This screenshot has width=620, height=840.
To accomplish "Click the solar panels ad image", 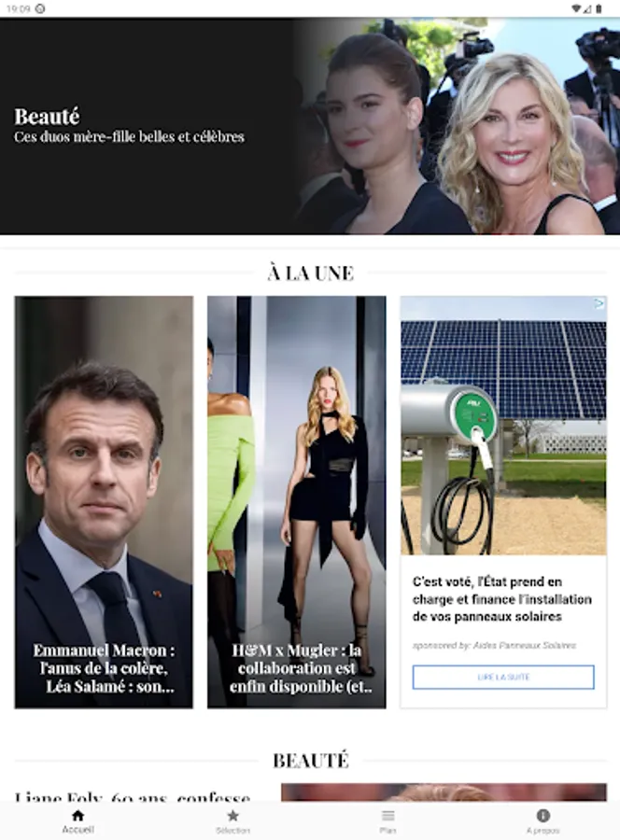I will click(x=503, y=426).
